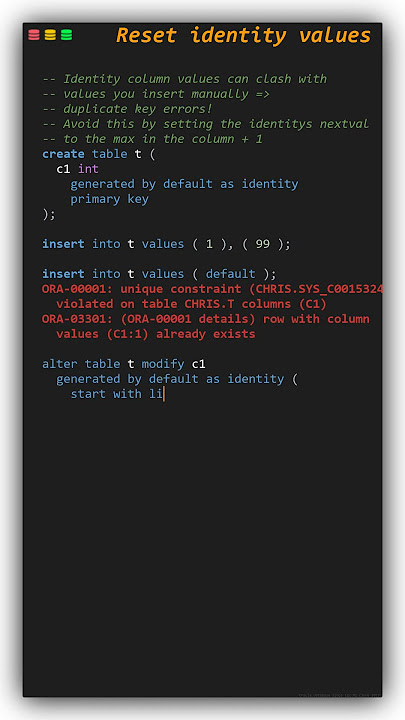Click the value 99 in insert statement

(x=263, y=244)
